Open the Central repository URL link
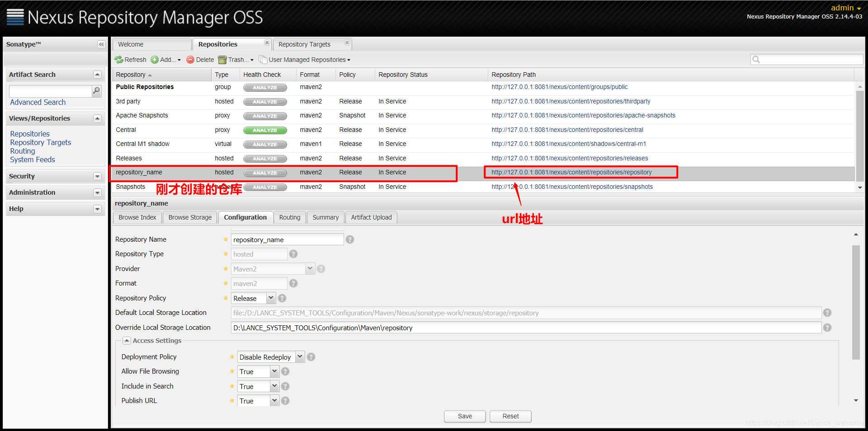Viewport: 868px width, 431px height. click(x=567, y=130)
